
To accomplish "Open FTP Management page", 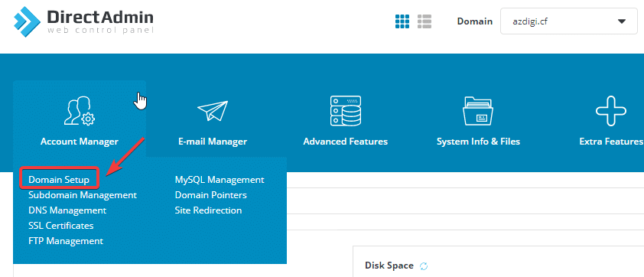I will (66, 241).
